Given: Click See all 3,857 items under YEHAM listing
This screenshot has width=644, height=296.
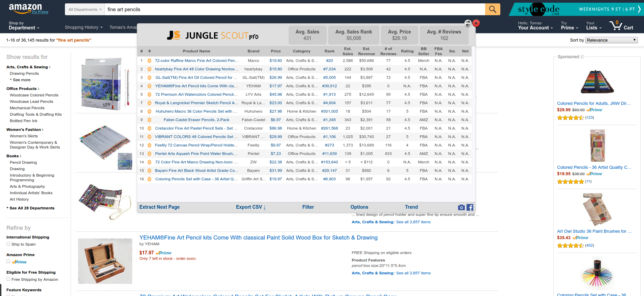Looking at the screenshot, I should pos(413,273).
